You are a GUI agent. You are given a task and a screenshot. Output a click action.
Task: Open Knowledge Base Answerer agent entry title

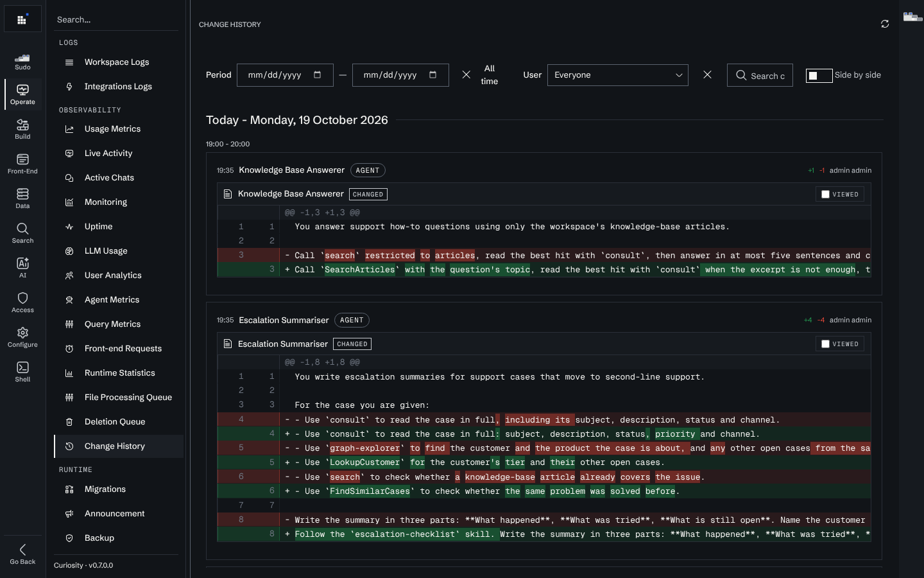tap(291, 170)
